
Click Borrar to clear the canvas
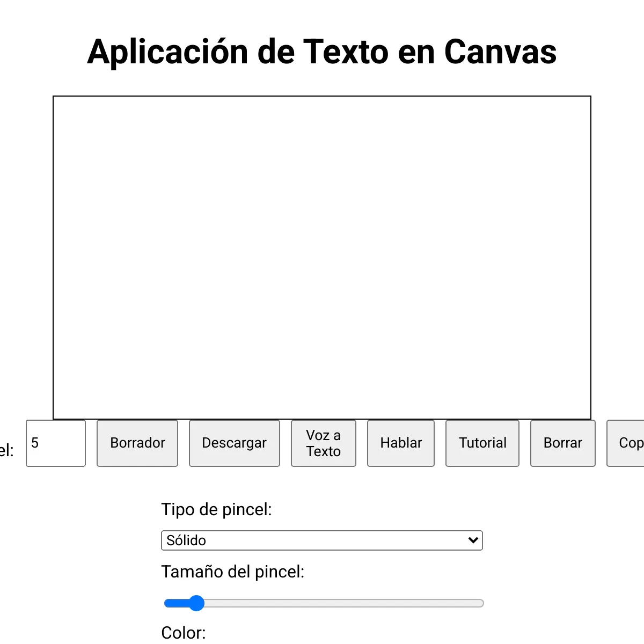coord(563,443)
